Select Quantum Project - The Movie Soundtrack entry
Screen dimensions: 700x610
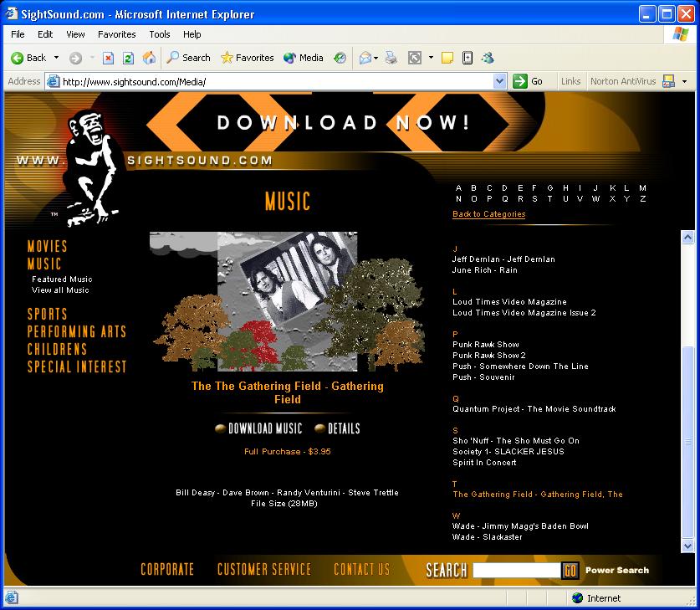pyautogui.click(x=534, y=408)
